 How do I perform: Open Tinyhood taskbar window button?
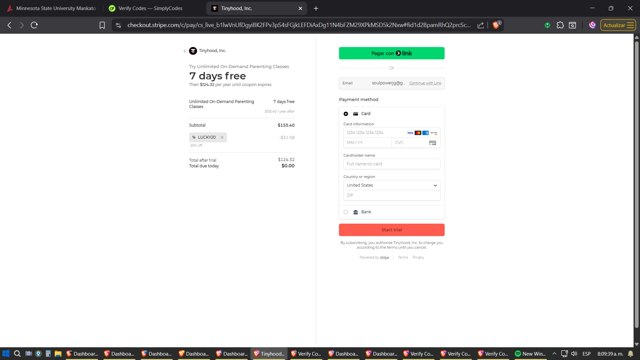click(x=269, y=354)
